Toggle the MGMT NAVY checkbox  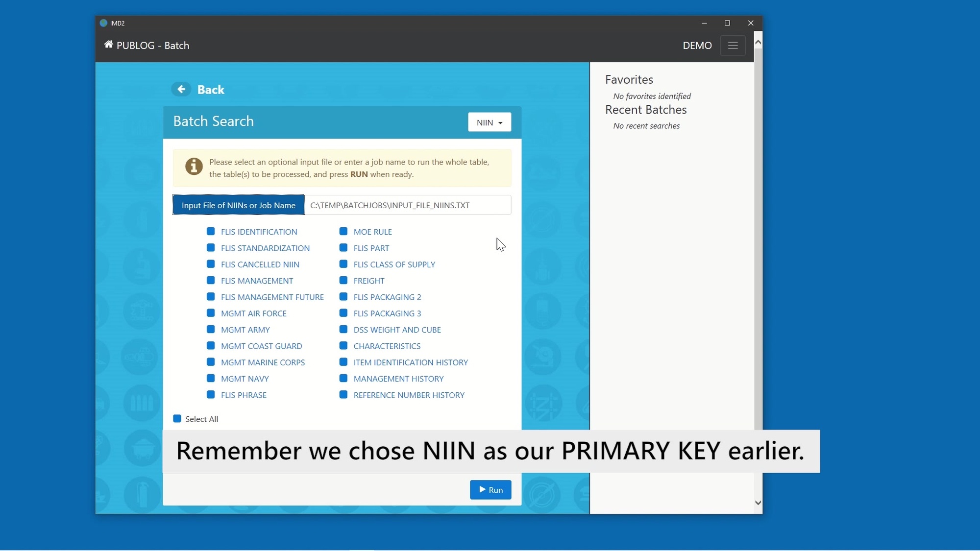pyautogui.click(x=211, y=378)
